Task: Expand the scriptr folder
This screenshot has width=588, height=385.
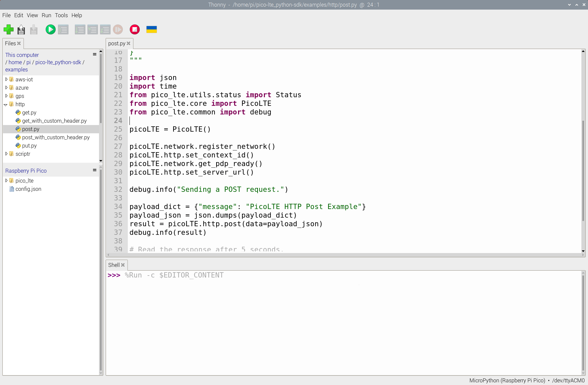Action: click(6, 154)
